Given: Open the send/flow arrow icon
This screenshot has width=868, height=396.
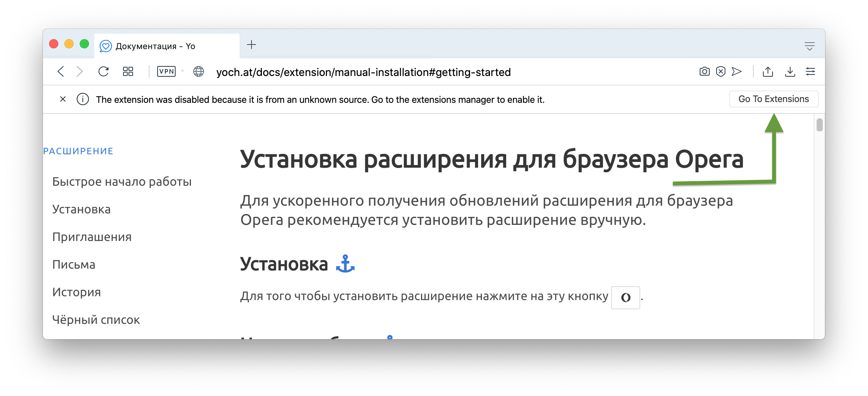Looking at the screenshot, I should (736, 71).
